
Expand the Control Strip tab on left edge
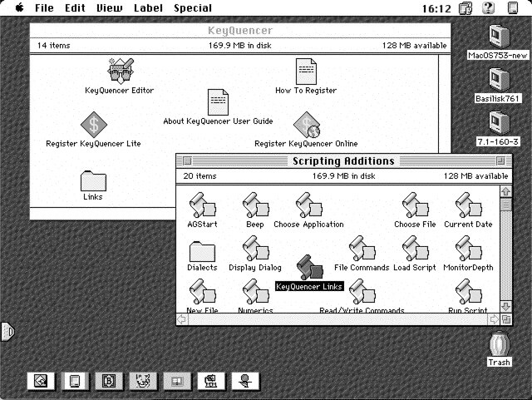(7, 333)
